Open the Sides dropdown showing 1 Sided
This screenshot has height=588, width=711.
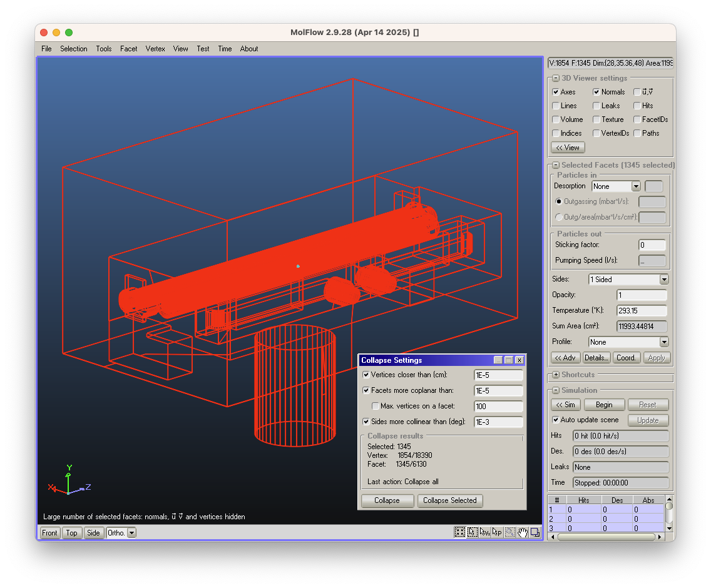[x=664, y=279]
